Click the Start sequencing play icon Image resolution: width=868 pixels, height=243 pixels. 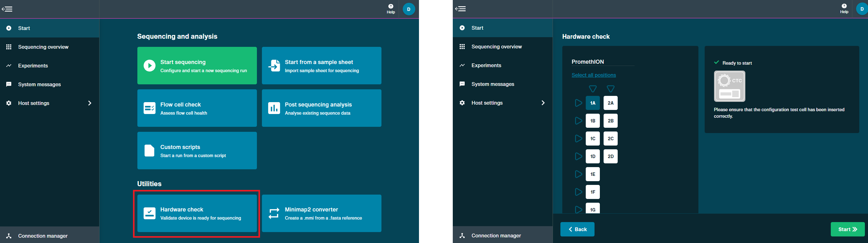[x=150, y=66]
